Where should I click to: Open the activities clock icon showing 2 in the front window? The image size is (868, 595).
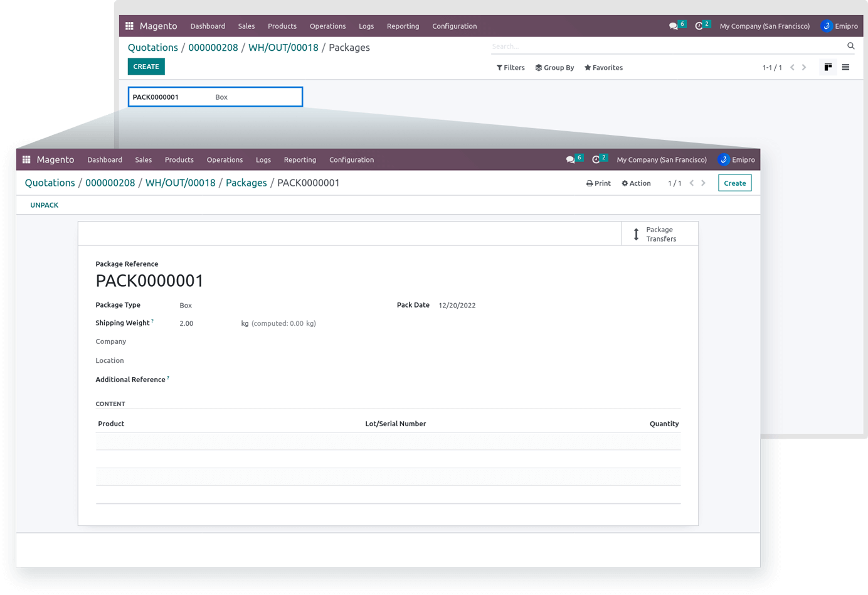coord(596,160)
